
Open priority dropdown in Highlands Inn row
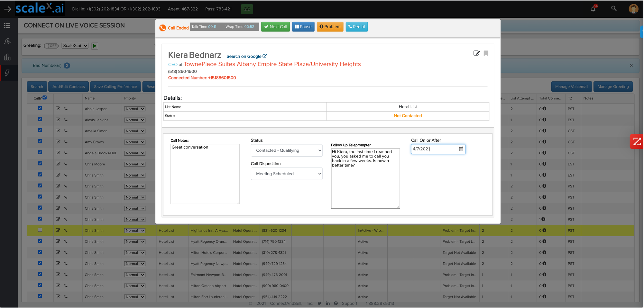pyautogui.click(x=135, y=231)
